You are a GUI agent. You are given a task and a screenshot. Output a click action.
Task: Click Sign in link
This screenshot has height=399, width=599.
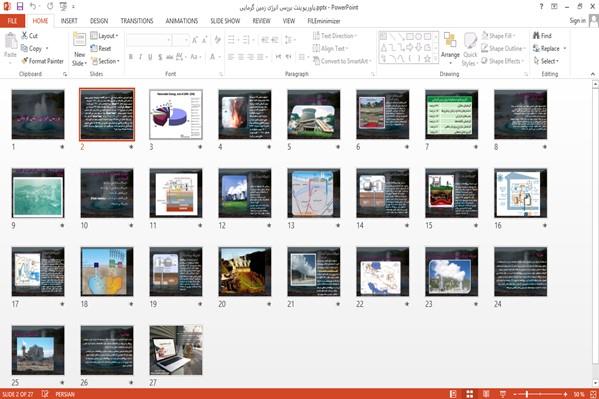[577, 21]
